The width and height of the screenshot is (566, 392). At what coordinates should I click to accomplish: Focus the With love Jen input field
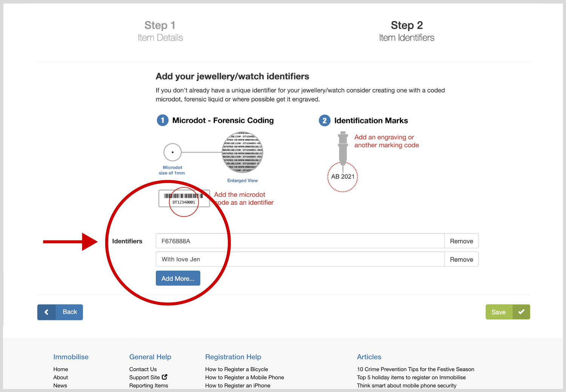(300, 259)
